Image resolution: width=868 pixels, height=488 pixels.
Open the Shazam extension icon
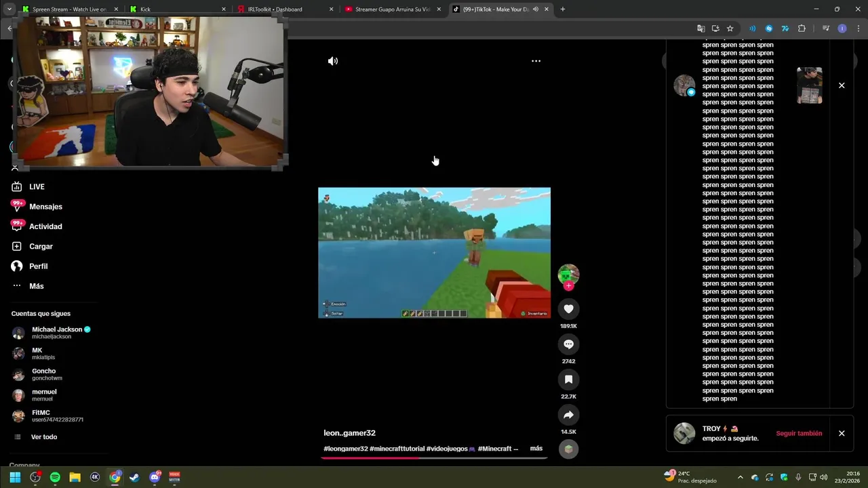pos(769,28)
